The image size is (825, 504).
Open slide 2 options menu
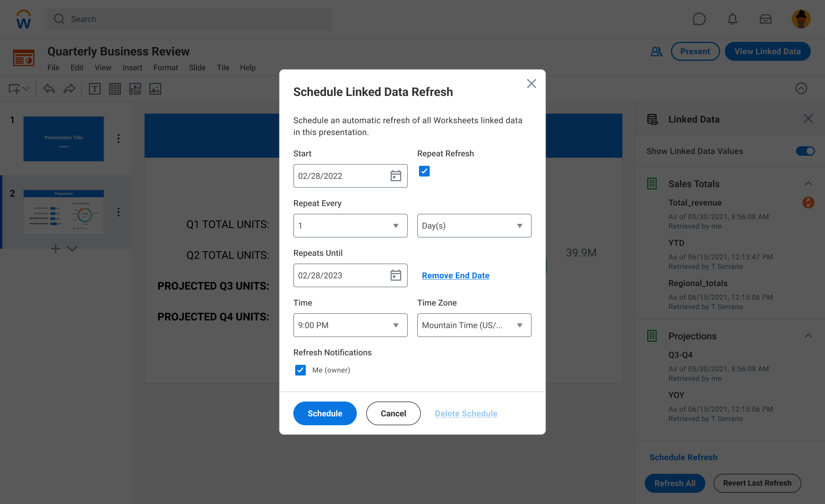[118, 212]
